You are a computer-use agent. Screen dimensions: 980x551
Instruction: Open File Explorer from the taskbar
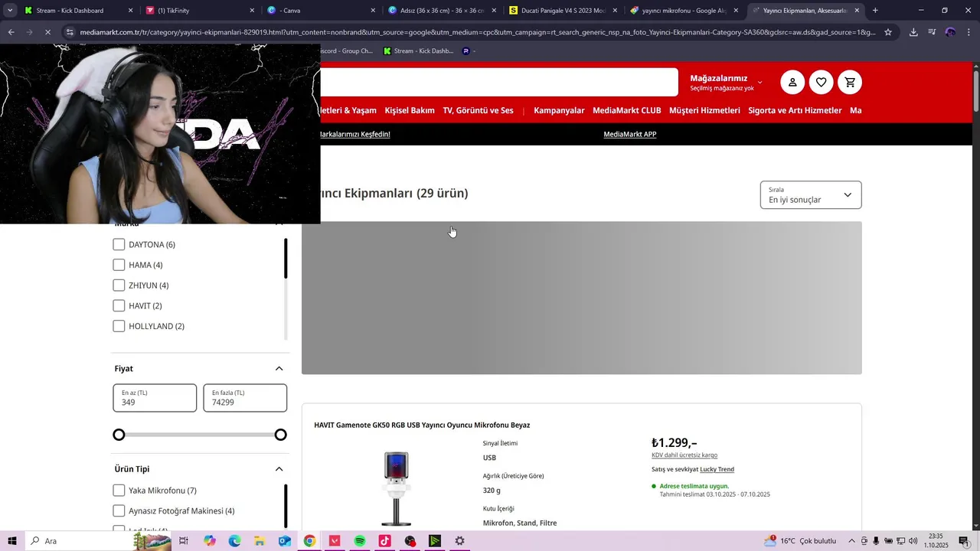[260, 541]
